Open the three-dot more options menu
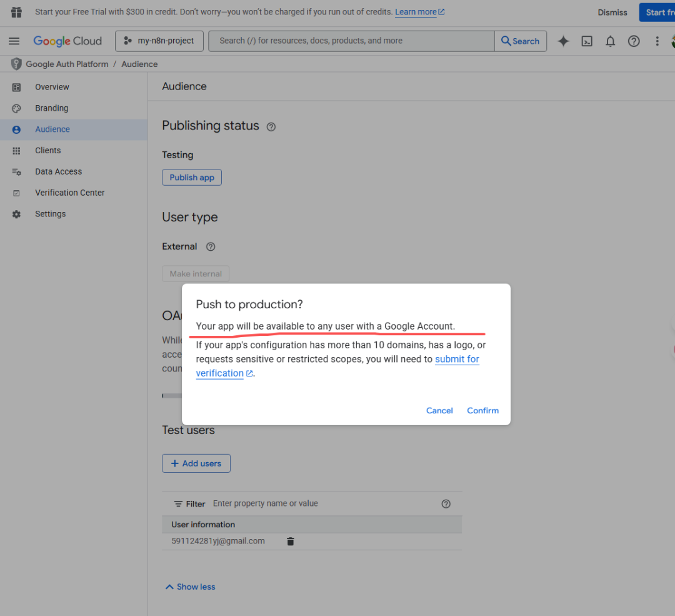The width and height of the screenshot is (675, 616). click(657, 41)
